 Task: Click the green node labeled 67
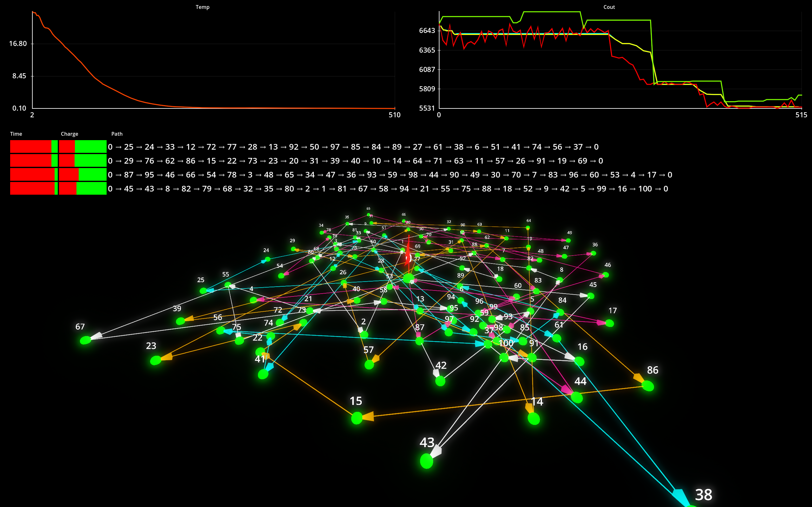(86, 340)
